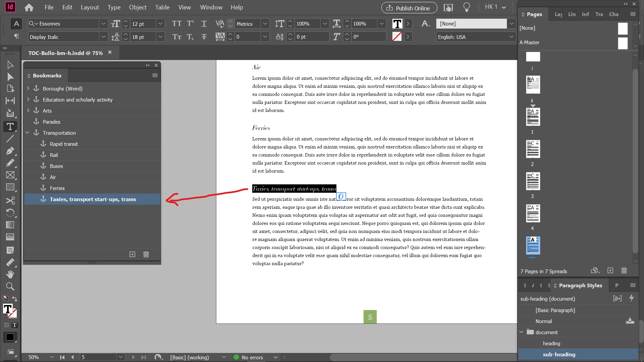This screenshot has width=644, height=362.
Task: Open the English: USA language dropdown
Action: [x=512, y=37]
